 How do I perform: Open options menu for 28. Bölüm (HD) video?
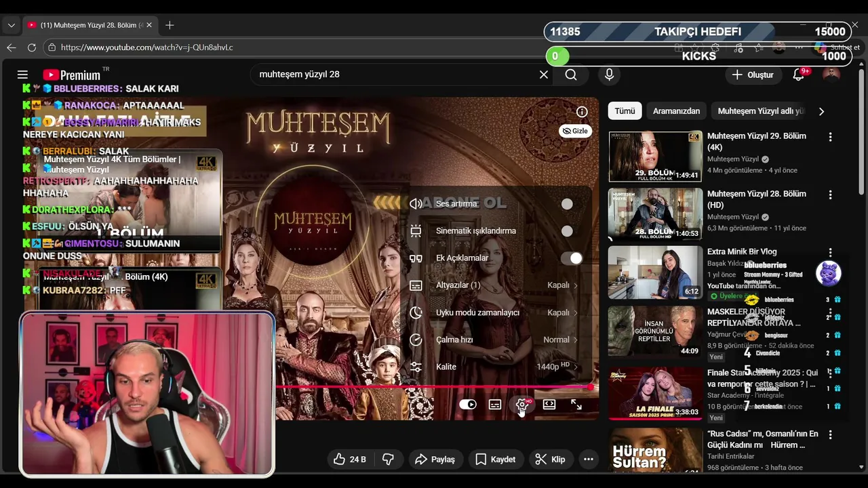tap(830, 195)
